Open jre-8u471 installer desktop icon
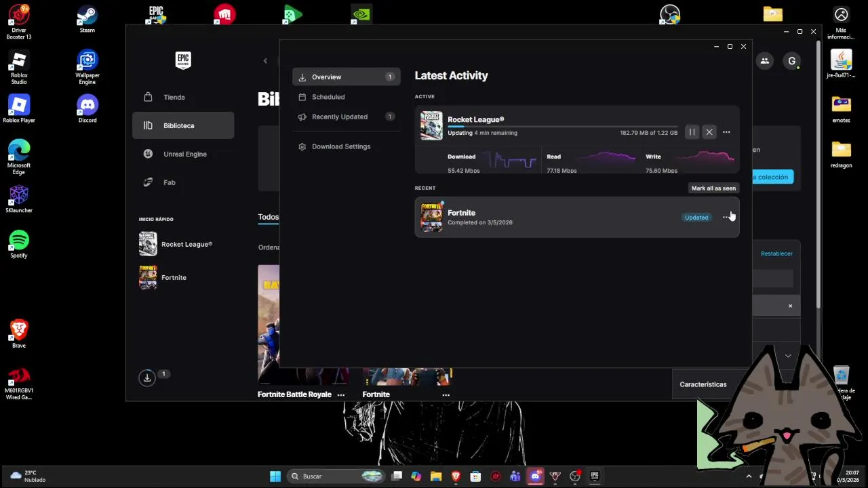Viewport: 868px width, 488px height. [841, 65]
